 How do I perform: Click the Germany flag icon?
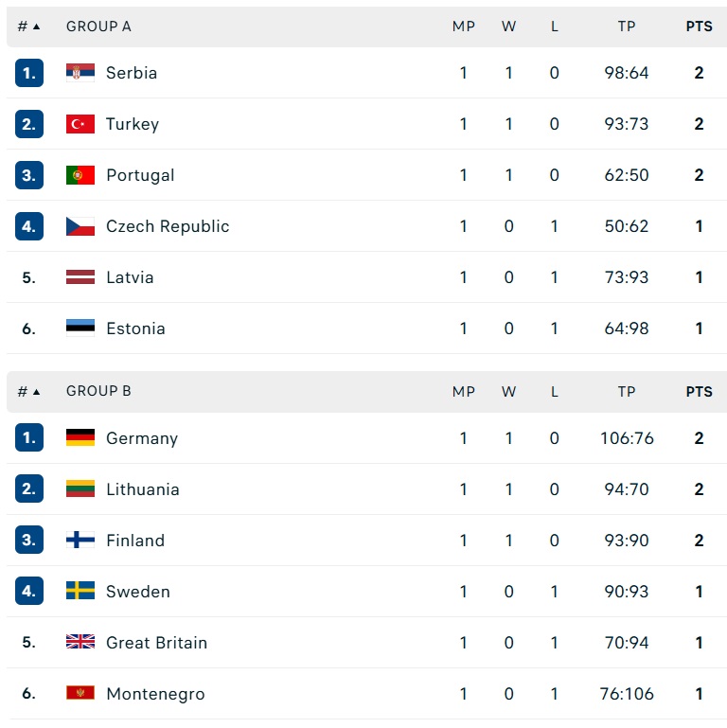point(80,437)
